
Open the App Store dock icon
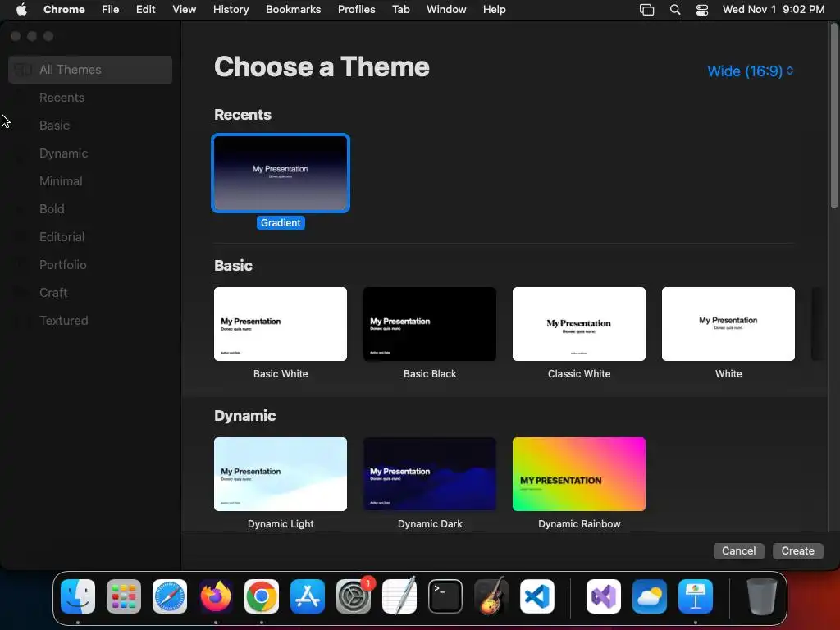point(308,596)
